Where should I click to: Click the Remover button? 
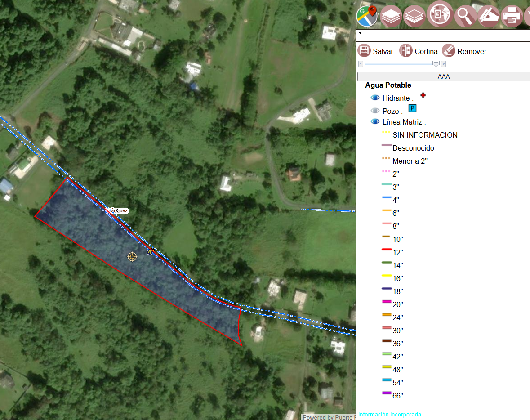(464, 51)
